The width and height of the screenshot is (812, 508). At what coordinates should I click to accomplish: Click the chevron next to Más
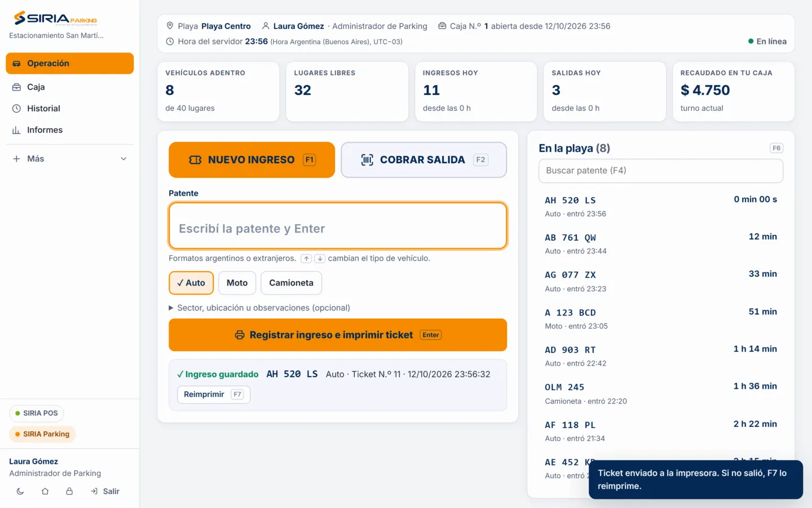click(123, 159)
